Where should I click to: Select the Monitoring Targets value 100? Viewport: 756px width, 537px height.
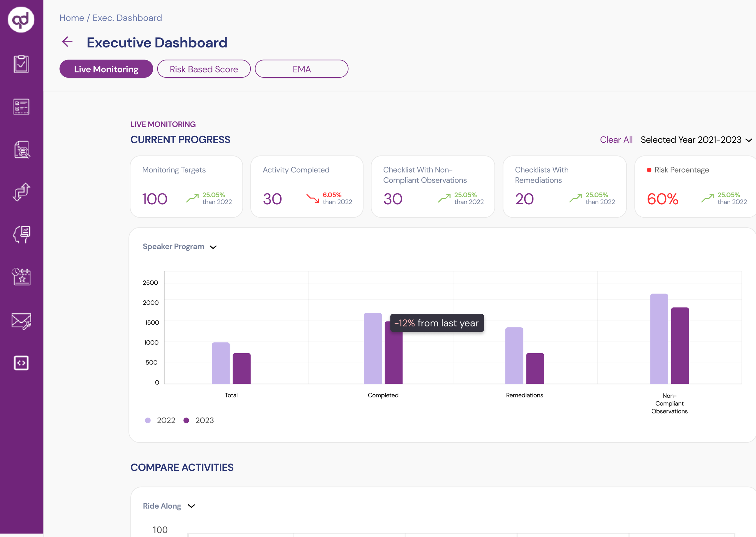pos(155,199)
